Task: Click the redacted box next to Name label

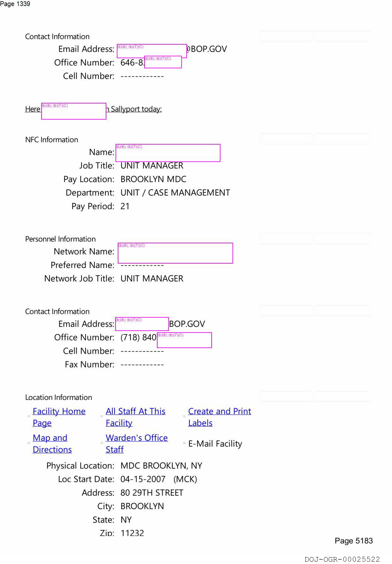Action: pos(168,153)
